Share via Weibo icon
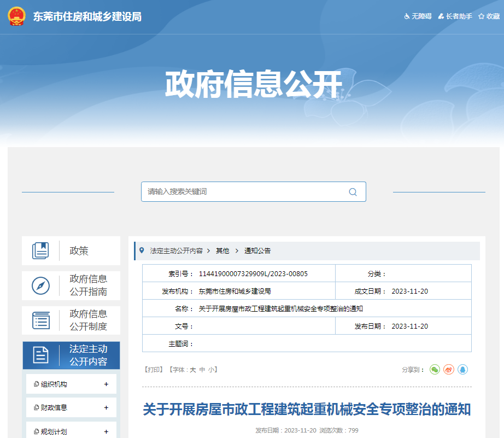Viewport: 504px width, 438px height. [449, 370]
